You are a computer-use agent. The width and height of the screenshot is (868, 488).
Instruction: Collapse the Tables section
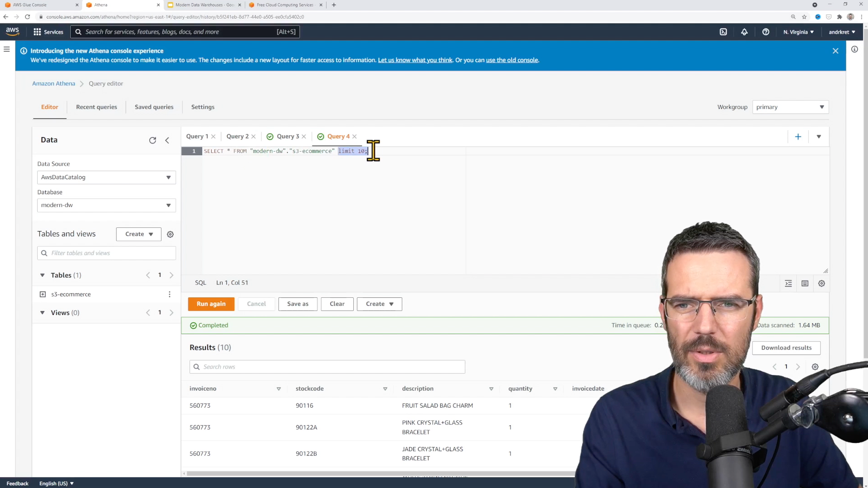coord(42,275)
